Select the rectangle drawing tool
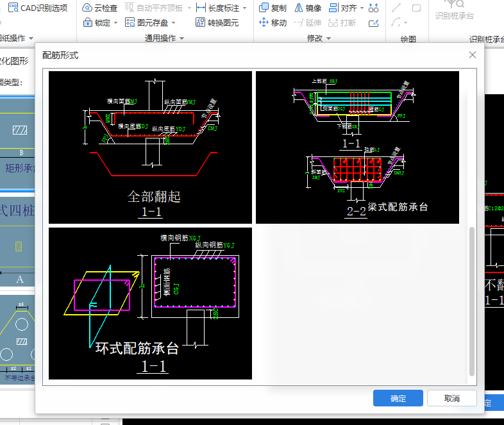Image resolution: width=504 pixels, height=425 pixels. click(x=416, y=8)
